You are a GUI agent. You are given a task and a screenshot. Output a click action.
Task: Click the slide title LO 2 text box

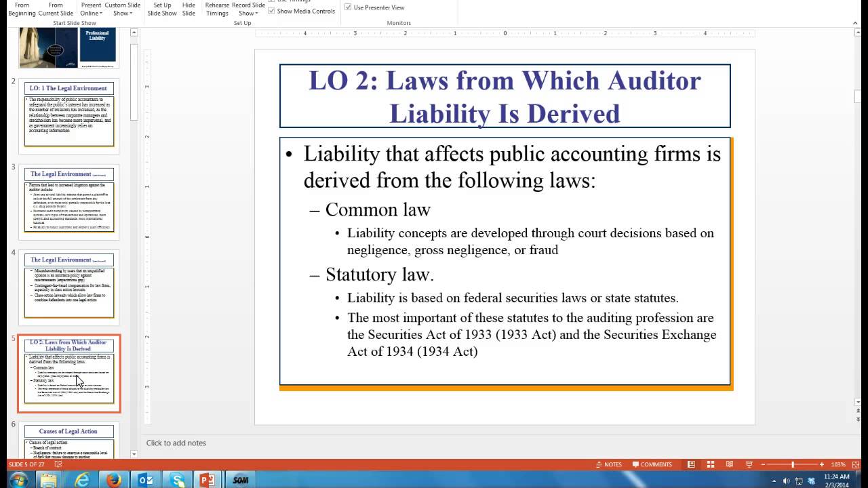505,96
